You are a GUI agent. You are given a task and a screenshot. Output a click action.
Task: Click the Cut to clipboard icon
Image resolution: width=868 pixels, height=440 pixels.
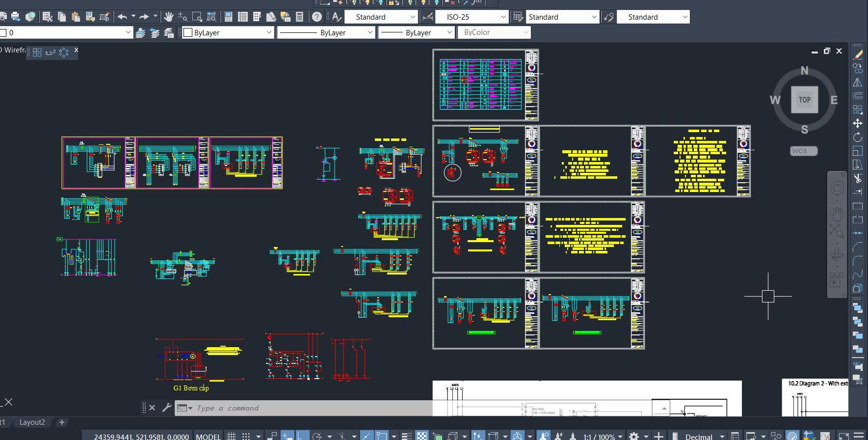pyautogui.click(x=48, y=17)
